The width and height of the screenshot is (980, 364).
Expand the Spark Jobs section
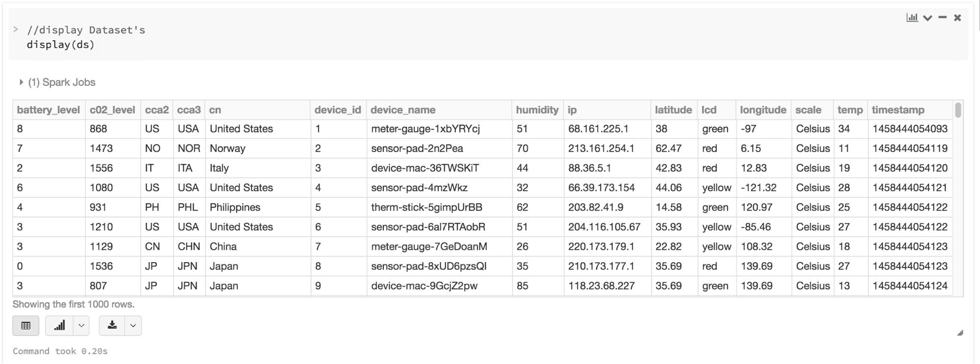[x=21, y=82]
